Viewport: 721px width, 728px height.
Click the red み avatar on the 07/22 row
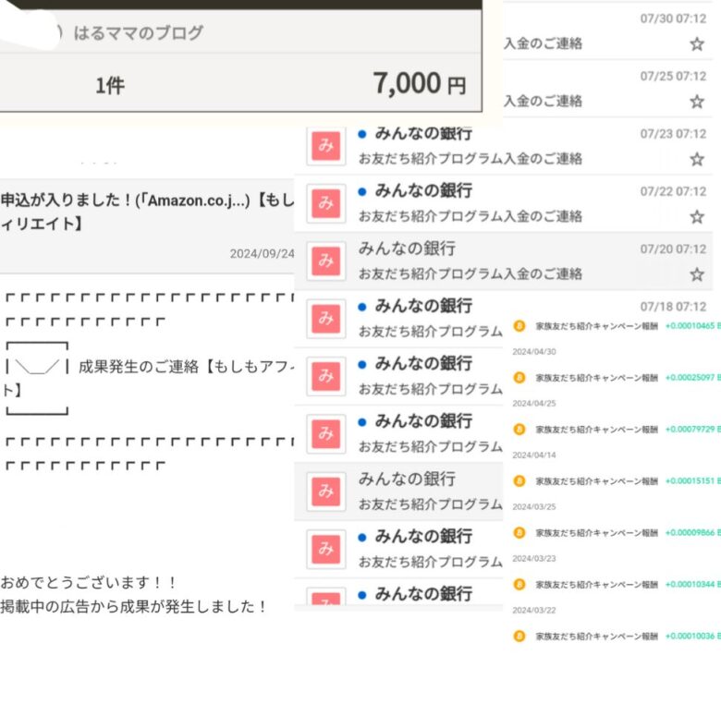325,203
